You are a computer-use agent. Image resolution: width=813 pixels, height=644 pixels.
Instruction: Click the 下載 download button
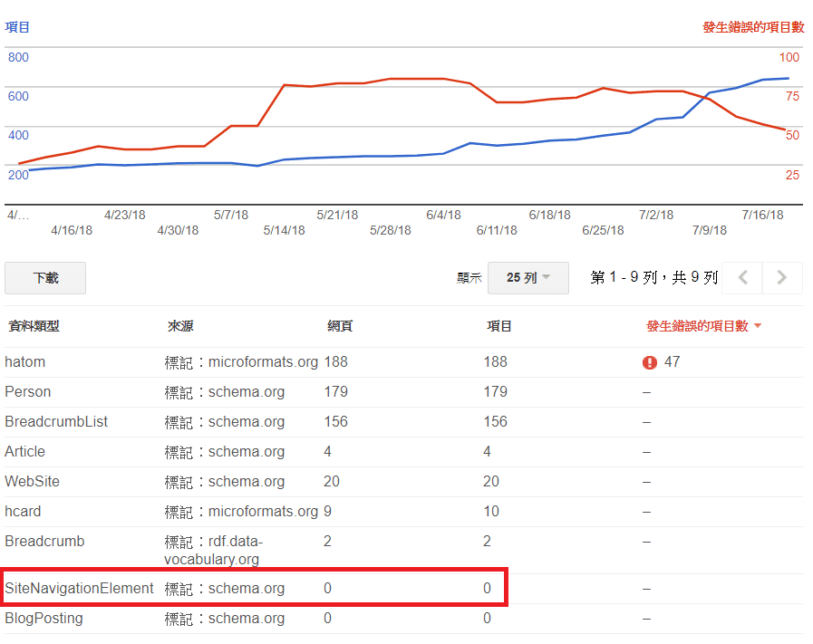click(x=45, y=278)
